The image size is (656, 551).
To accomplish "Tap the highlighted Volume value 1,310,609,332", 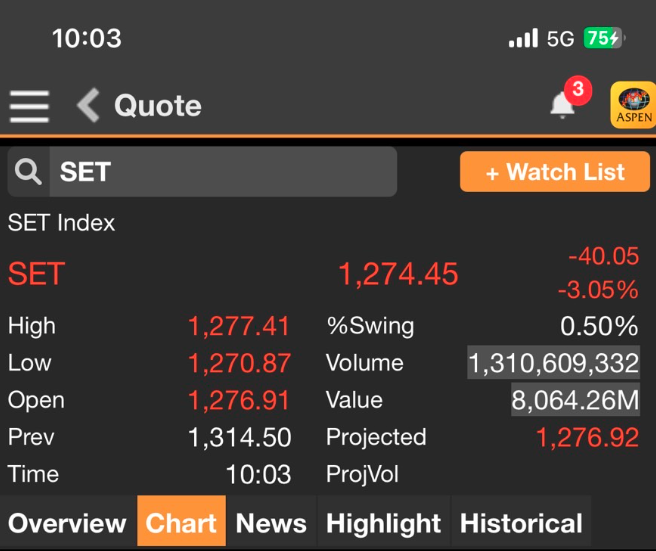I will click(x=553, y=363).
